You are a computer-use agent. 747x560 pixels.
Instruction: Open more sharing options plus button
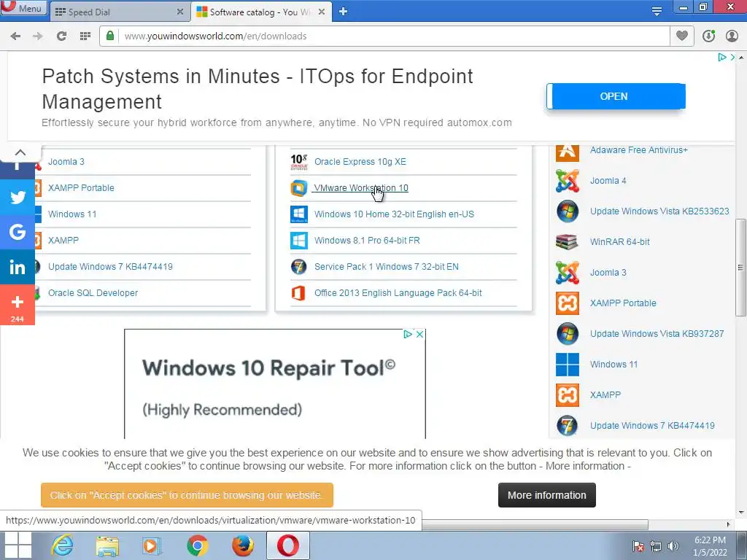pyautogui.click(x=18, y=306)
